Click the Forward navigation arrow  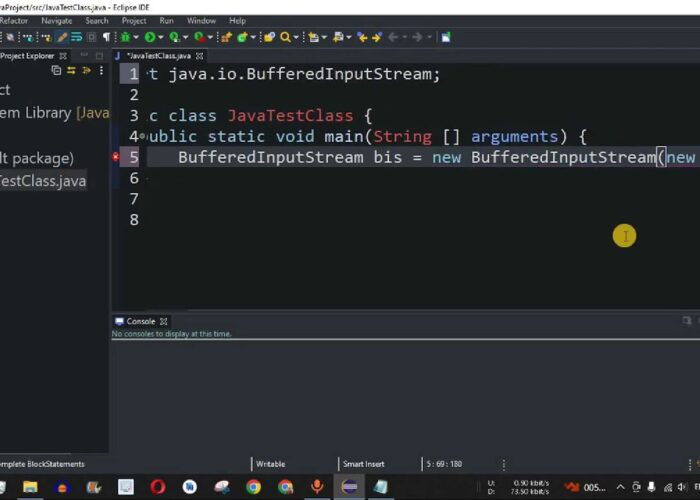[417, 37]
